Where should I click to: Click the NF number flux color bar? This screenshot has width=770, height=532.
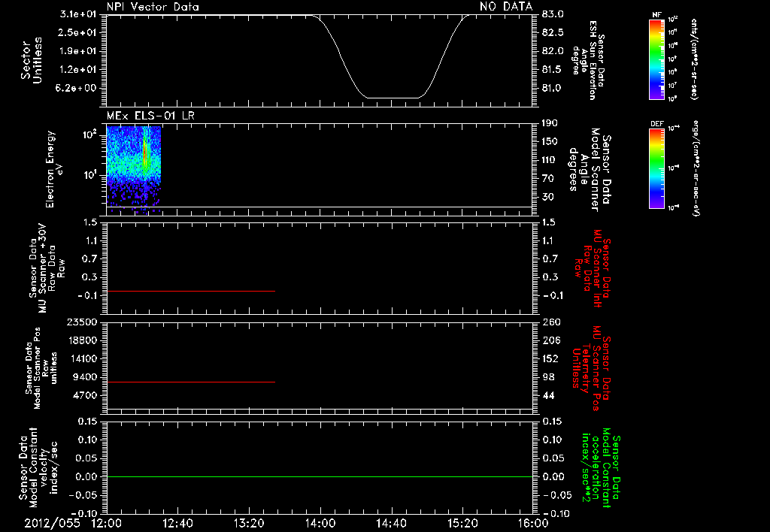(657, 59)
